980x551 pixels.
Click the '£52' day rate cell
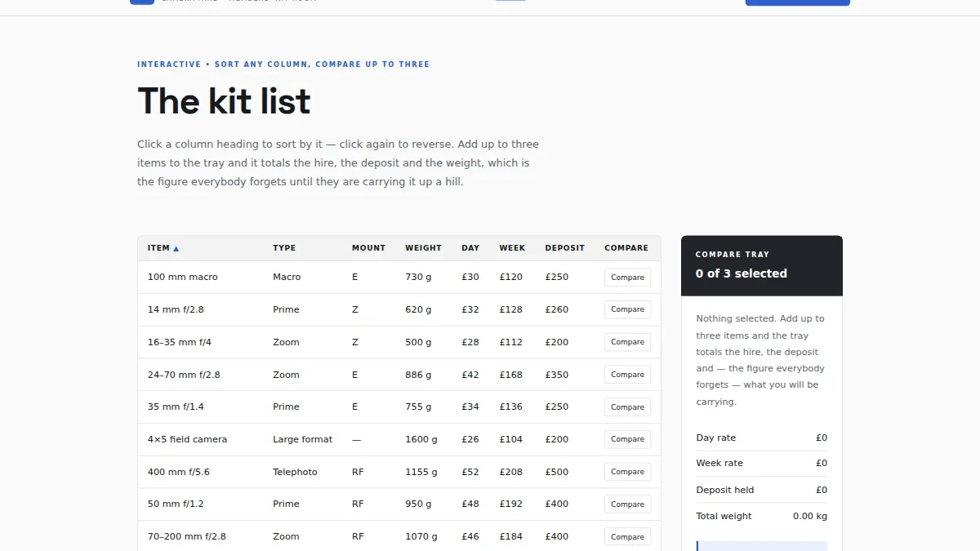[470, 472]
